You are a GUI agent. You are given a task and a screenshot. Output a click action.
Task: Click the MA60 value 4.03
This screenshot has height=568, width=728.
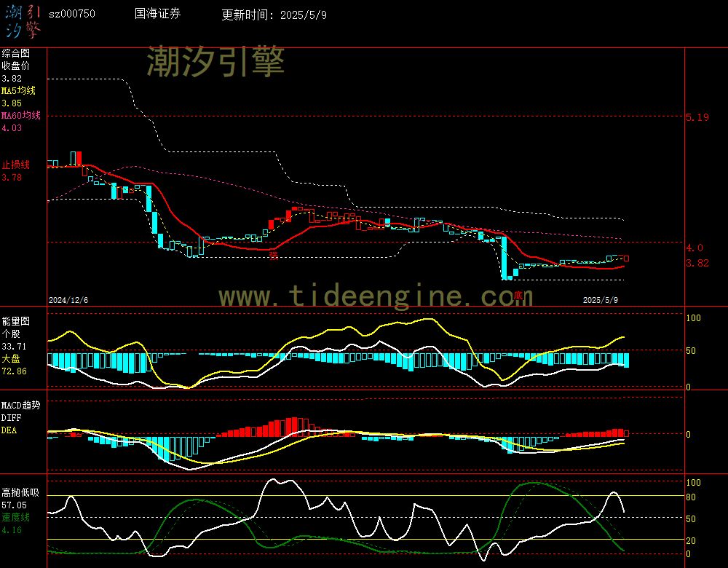pyautogui.click(x=12, y=127)
